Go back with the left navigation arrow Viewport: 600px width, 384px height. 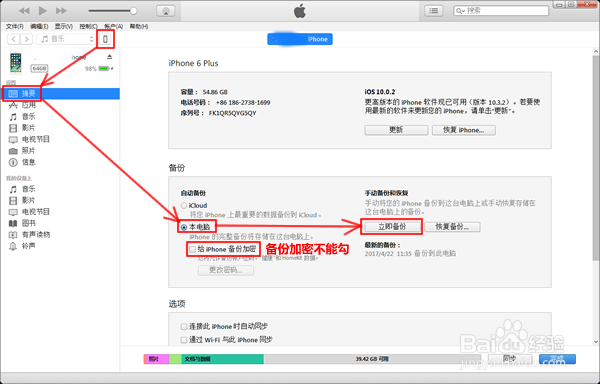click(14, 39)
